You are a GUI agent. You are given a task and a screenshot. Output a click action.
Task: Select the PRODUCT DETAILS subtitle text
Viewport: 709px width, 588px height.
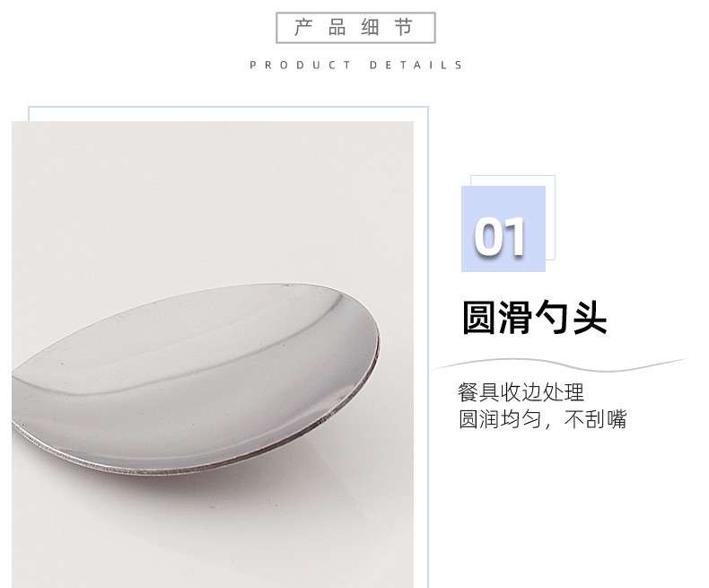coord(356,66)
